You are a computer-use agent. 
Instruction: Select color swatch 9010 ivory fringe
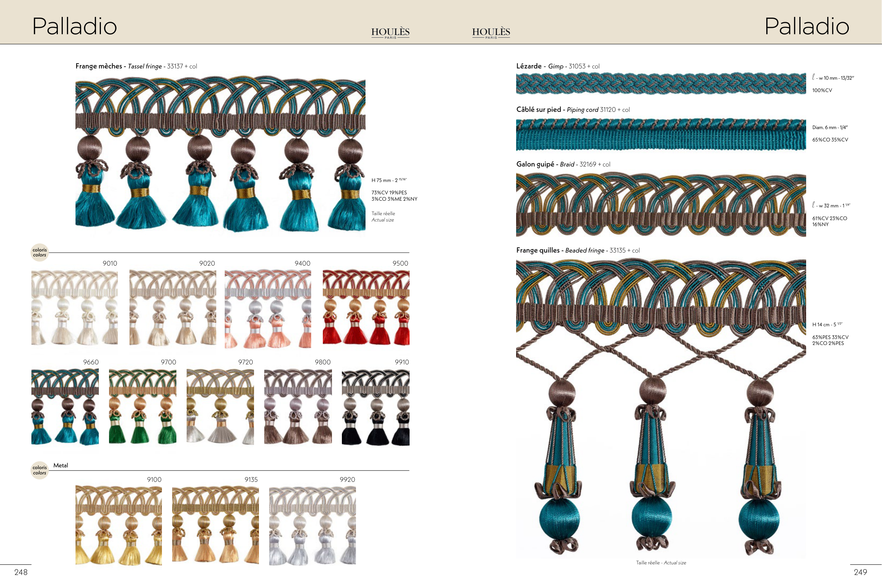74,308
